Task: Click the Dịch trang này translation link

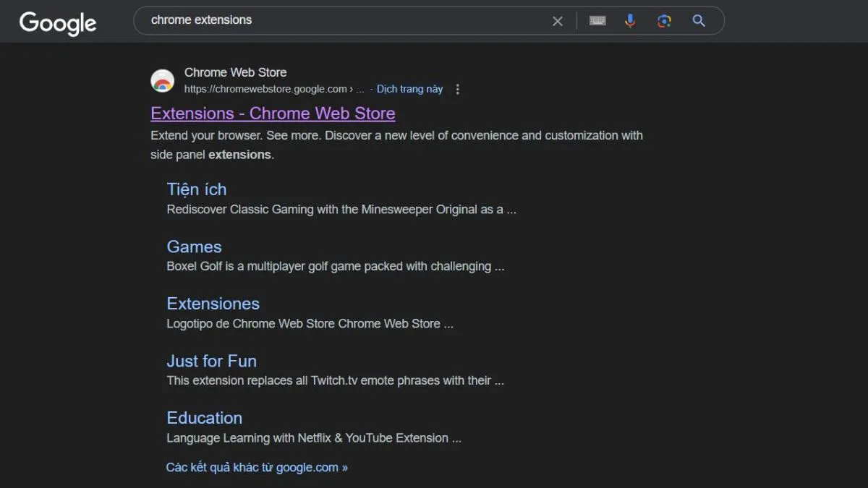Action: tap(409, 88)
